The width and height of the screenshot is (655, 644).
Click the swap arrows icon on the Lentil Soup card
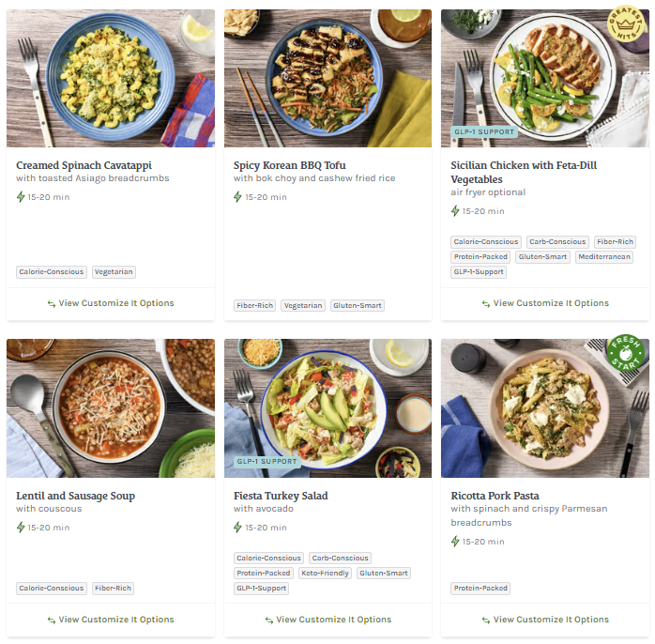(x=52, y=620)
